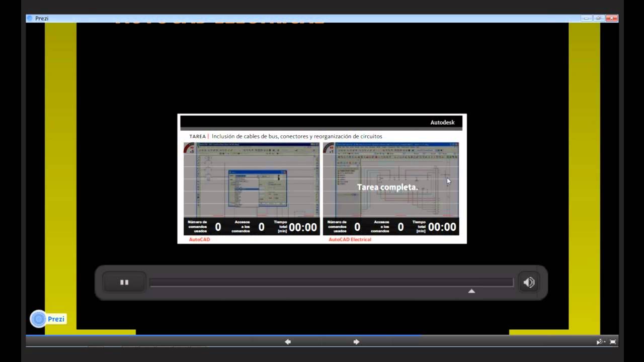
Task: Click the blue presentation progress bar
Action: [x=224, y=335]
